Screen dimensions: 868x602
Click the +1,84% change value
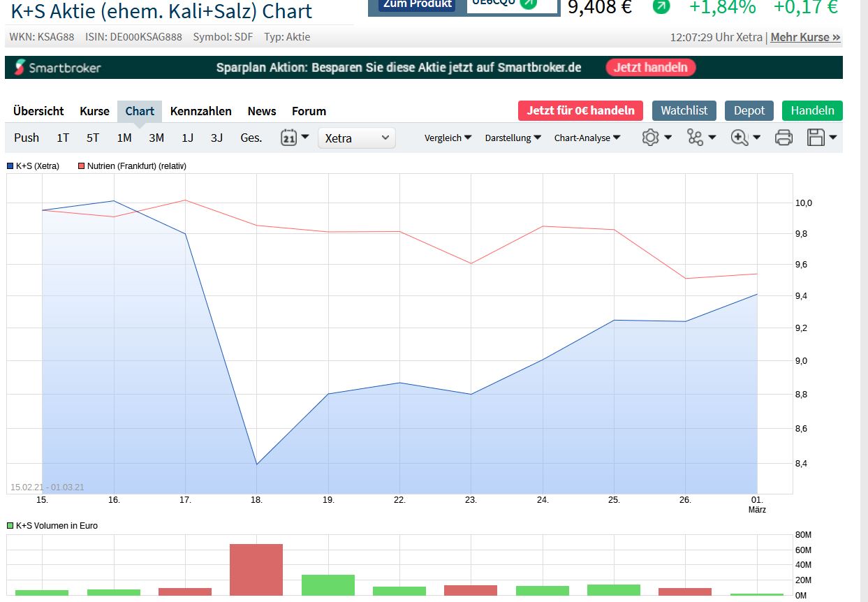(722, 7)
